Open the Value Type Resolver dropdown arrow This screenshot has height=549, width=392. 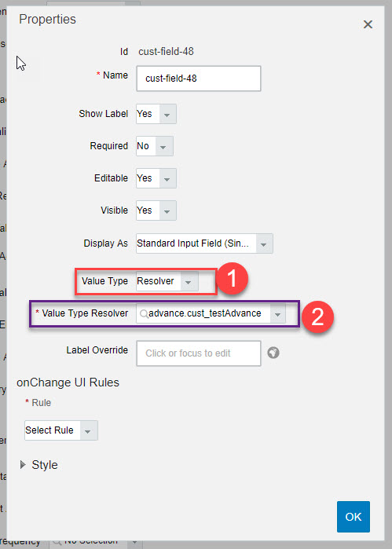point(278,313)
